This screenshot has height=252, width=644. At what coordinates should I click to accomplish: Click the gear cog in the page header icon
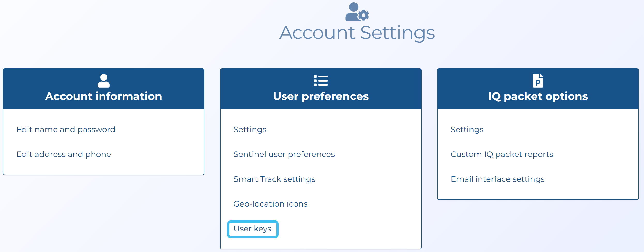click(364, 15)
